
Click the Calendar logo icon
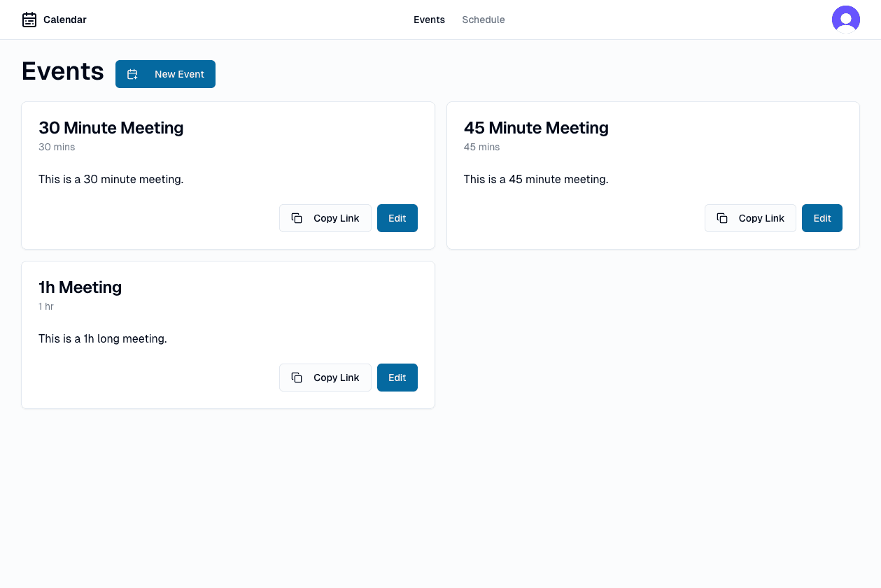click(29, 20)
